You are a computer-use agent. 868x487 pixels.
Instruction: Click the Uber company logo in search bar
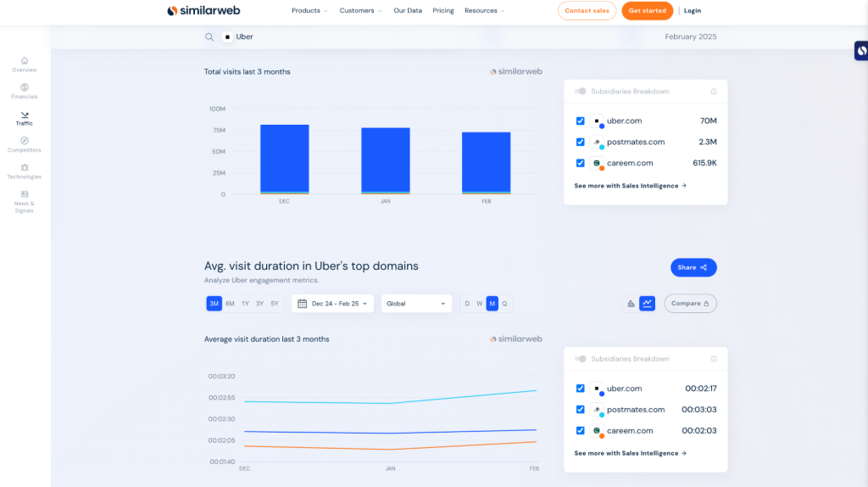pyautogui.click(x=227, y=36)
